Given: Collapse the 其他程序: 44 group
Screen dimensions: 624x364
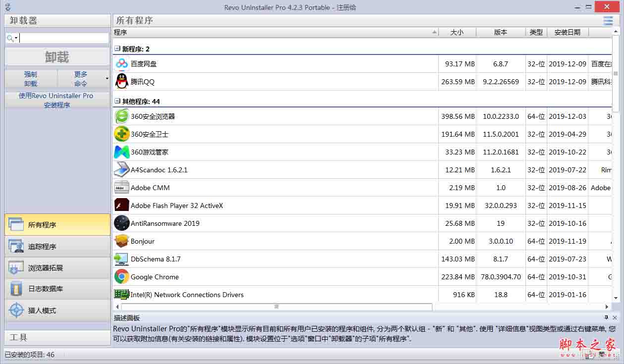Looking at the screenshot, I should pos(116,101).
